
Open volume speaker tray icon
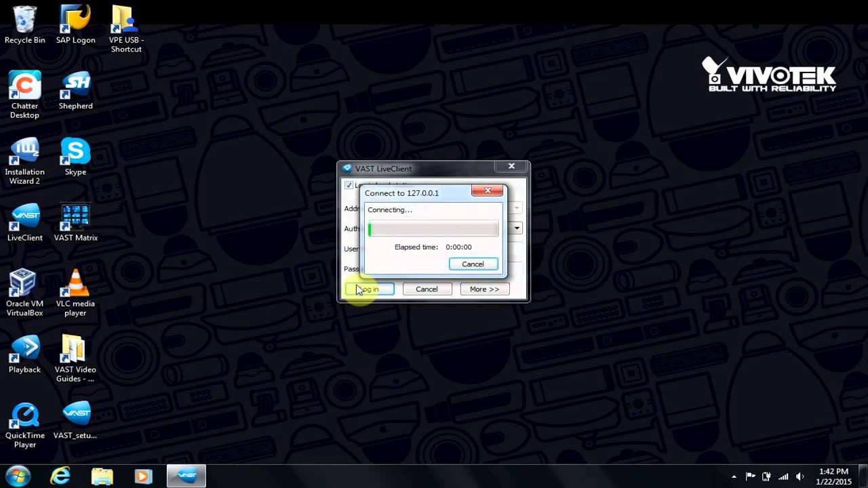800,476
